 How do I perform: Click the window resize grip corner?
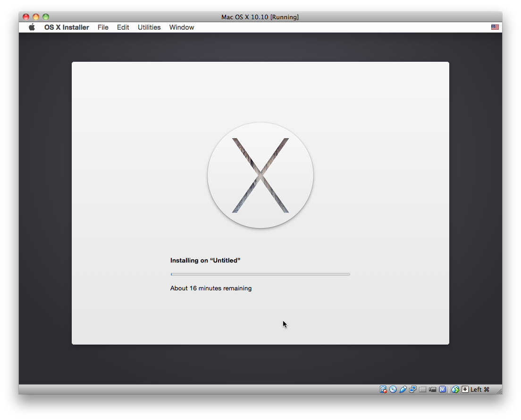click(x=499, y=391)
